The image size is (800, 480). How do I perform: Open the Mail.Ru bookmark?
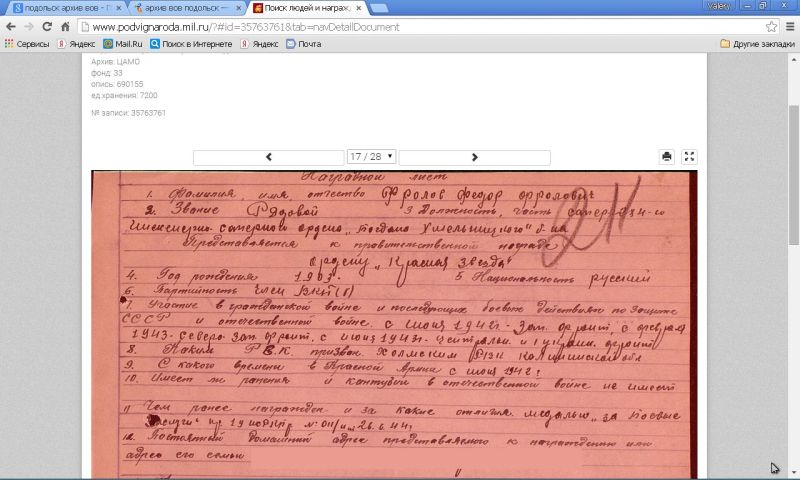(122, 44)
